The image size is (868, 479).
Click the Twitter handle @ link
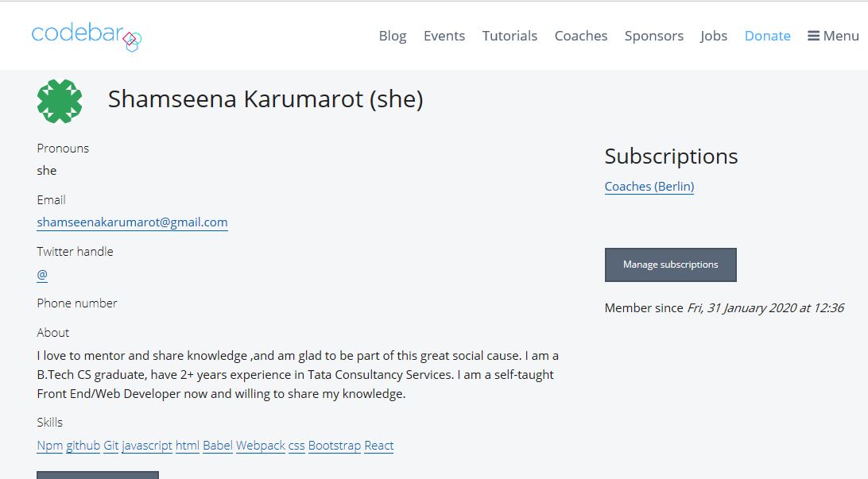point(42,274)
